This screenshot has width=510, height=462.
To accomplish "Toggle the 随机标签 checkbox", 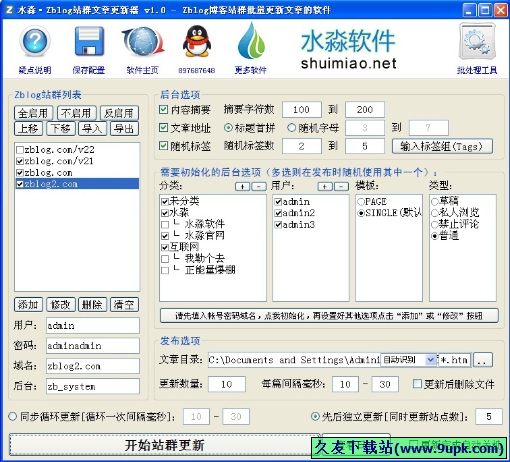I will pyautogui.click(x=163, y=146).
